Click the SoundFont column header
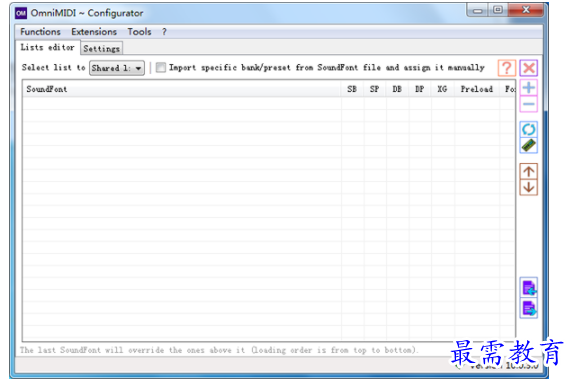572x384 pixels. [182, 89]
